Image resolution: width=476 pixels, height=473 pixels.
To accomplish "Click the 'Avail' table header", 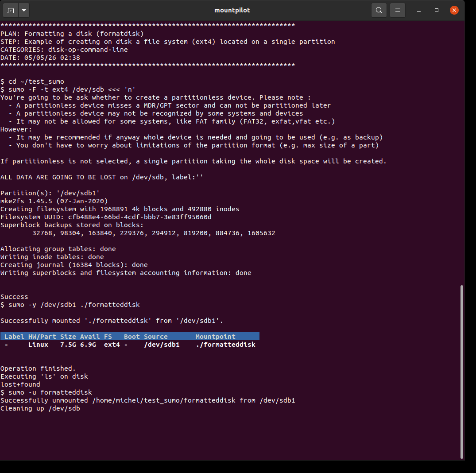I will coord(90,337).
